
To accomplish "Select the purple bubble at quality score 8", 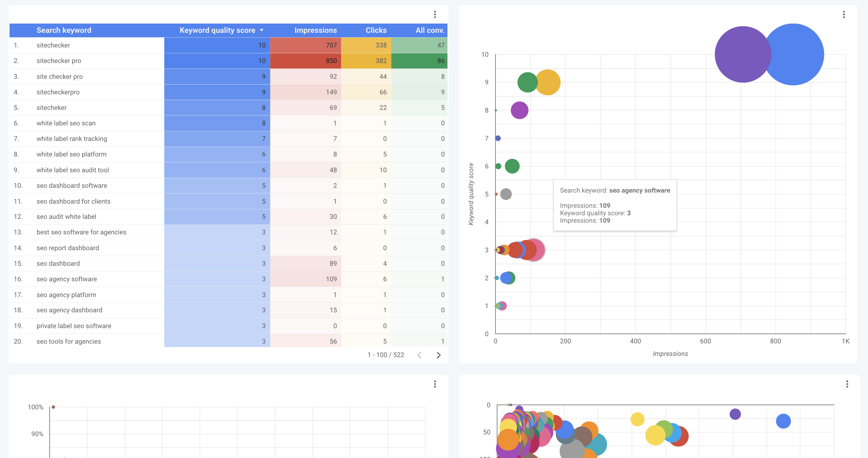I will coord(519,110).
